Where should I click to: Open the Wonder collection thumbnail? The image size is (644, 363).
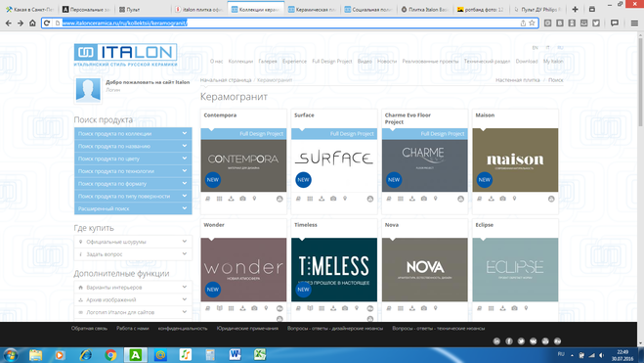pos(243,270)
